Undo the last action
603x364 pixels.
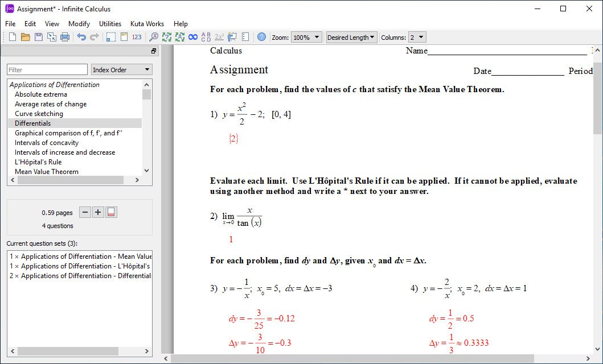click(x=81, y=37)
